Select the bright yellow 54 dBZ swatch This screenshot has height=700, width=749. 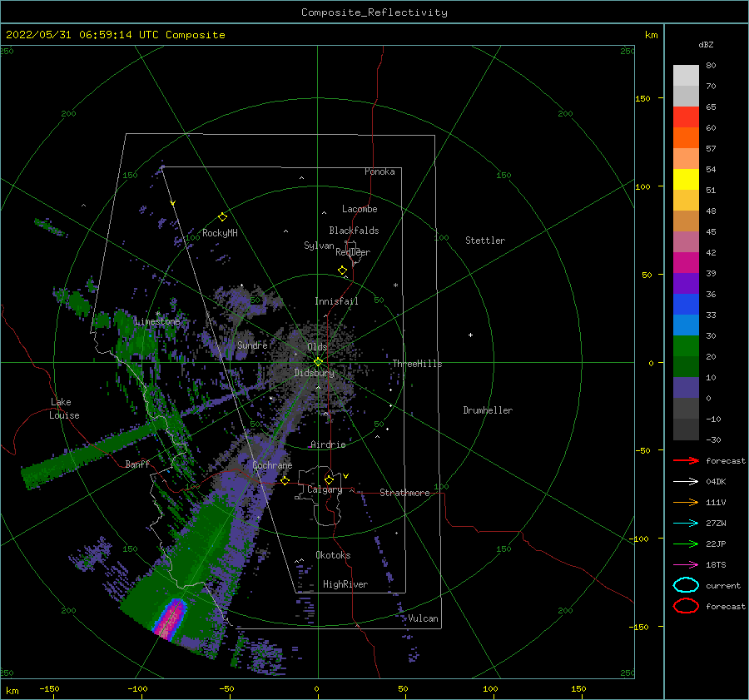point(686,179)
